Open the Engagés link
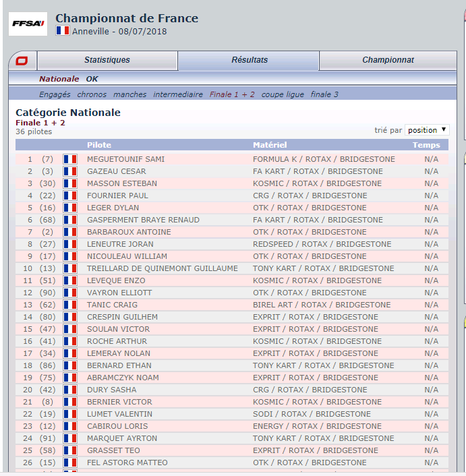This screenshot has width=466, height=476. coord(55,94)
